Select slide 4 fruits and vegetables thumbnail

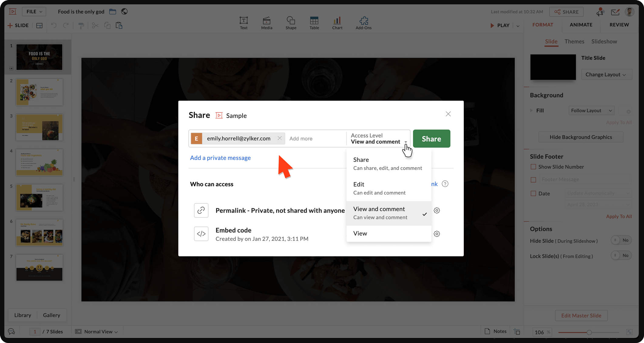(39, 162)
